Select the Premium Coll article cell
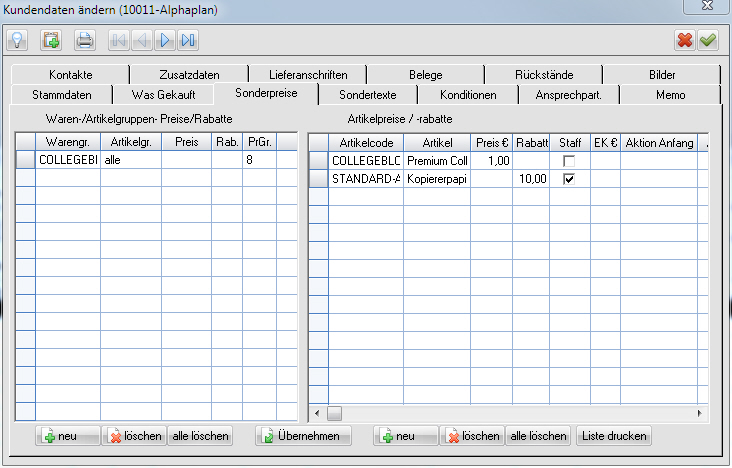 pos(437,161)
